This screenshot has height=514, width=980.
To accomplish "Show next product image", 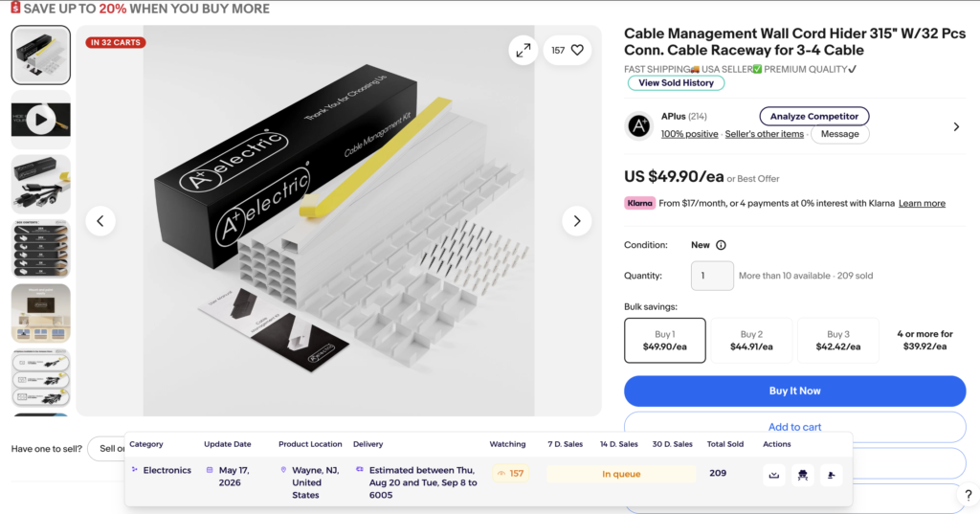I will (576, 221).
